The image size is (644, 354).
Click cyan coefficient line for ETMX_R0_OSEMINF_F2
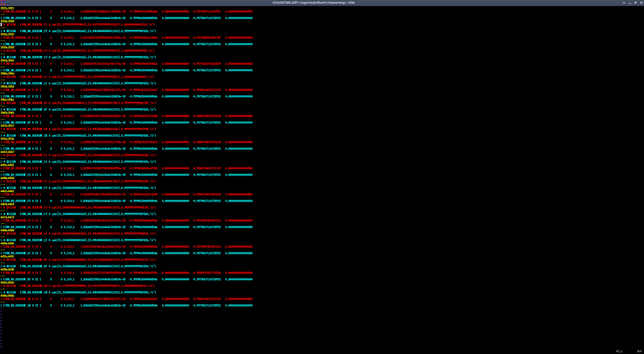(x=127, y=201)
